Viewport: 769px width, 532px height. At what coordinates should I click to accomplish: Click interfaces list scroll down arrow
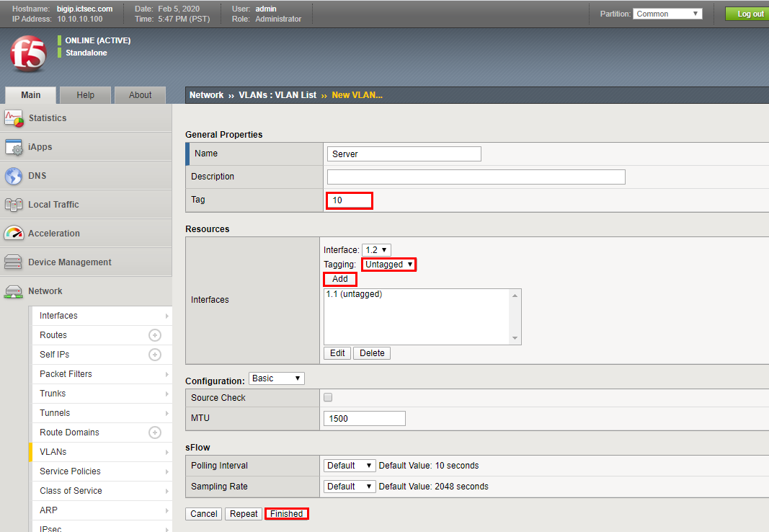[515, 338]
